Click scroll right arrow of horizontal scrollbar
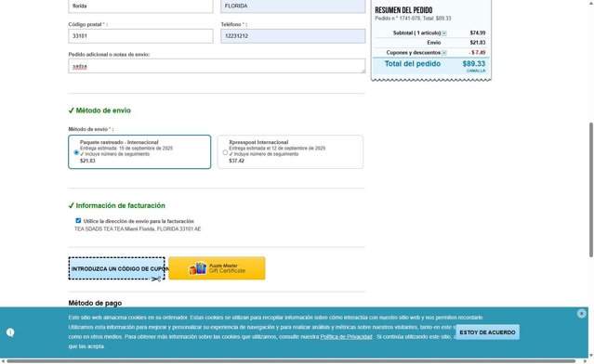The width and height of the screenshot is (594, 364). [585, 361]
